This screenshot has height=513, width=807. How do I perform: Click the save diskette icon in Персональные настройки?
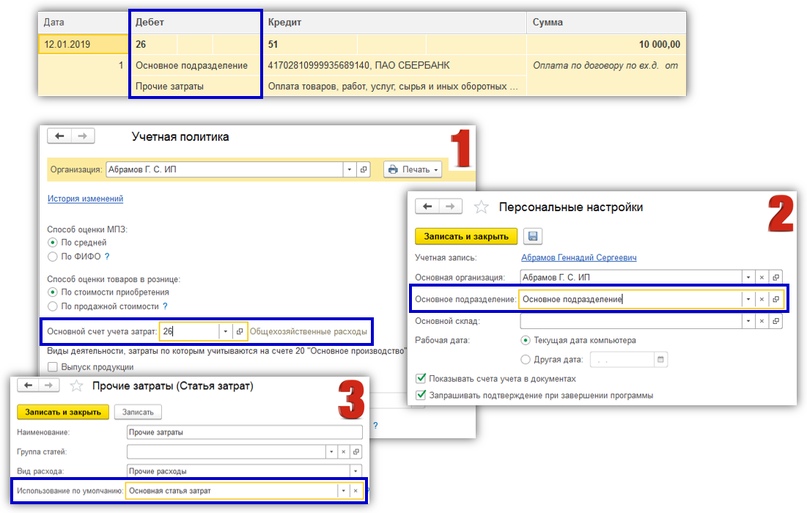[533, 237]
